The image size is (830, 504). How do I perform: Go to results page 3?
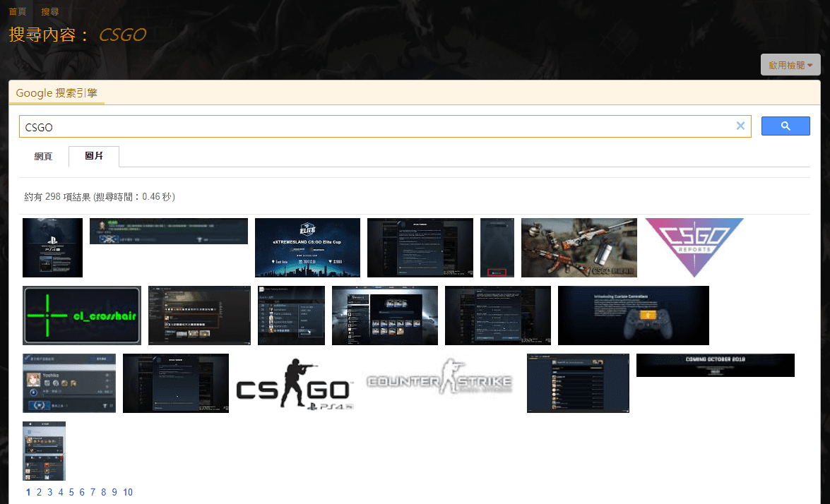[x=49, y=493]
